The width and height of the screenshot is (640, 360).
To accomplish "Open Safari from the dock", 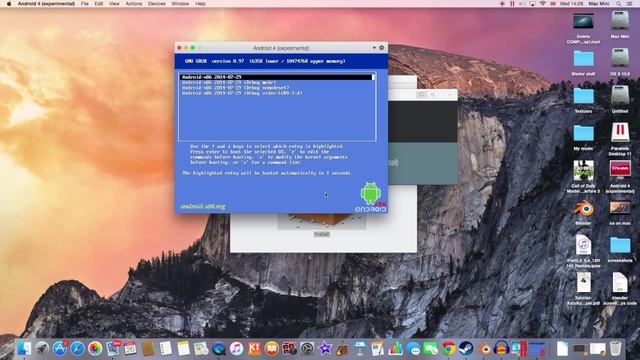I will pyautogui.click(x=77, y=349).
